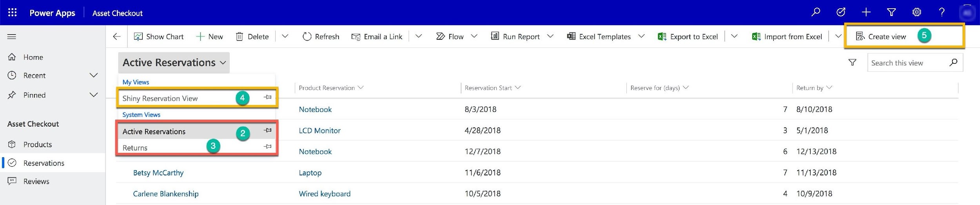Screen dimensions: 980x205
Task: Collapse the hamburger navigation menu
Action: 12,36
